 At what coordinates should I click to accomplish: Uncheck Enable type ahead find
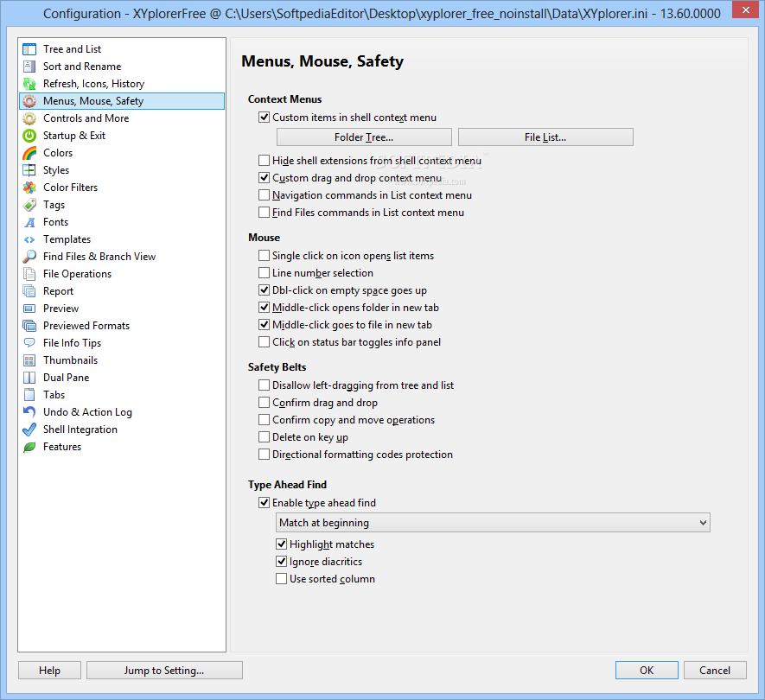click(x=264, y=502)
